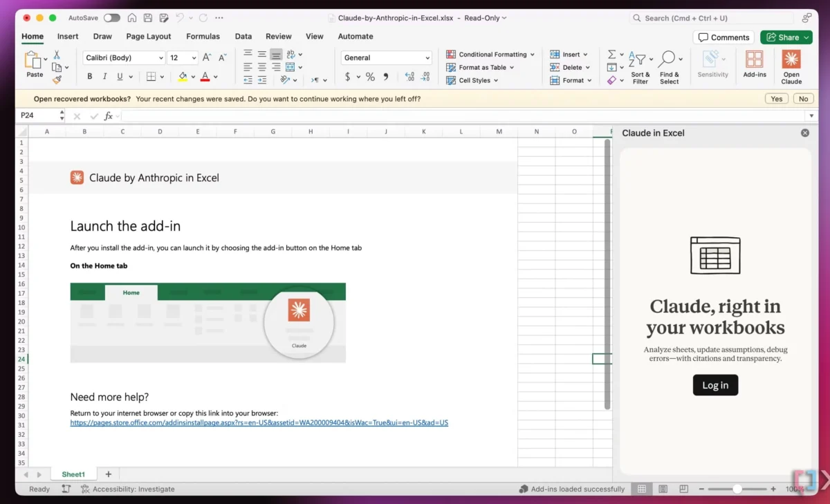The width and height of the screenshot is (830, 504).
Task: Toggle Bold formatting
Action: click(x=90, y=77)
